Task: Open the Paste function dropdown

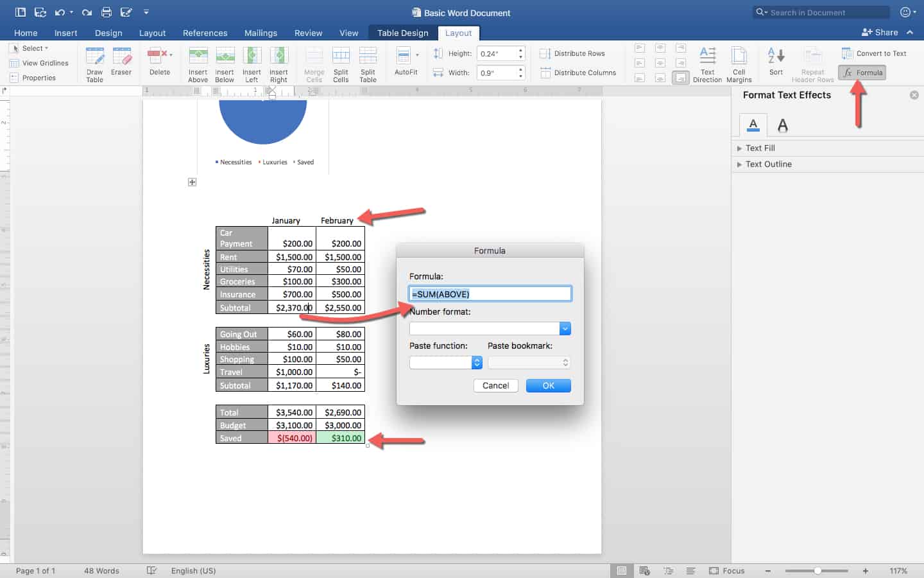Action: point(477,363)
